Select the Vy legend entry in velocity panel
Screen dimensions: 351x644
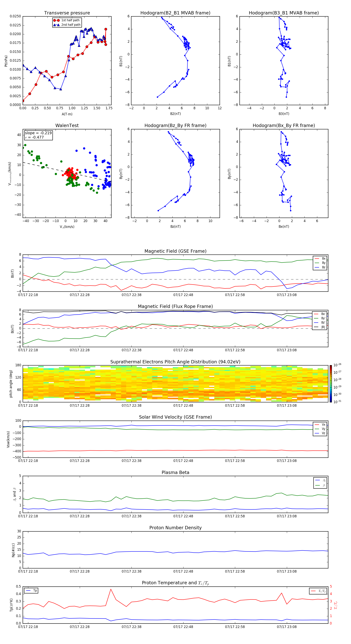(x=320, y=429)
